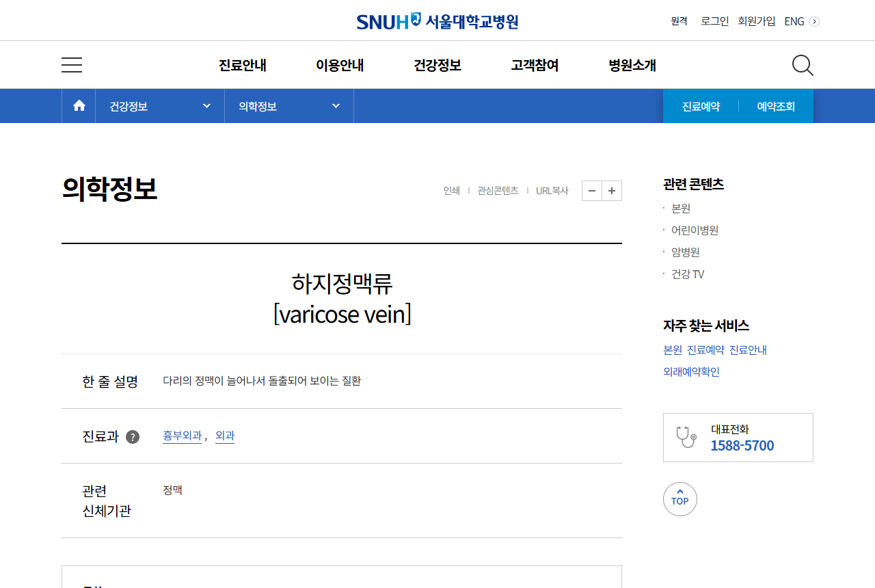Click help question mark beside 진료과
The image size is (875, 588).
click(x=133, y=437)
